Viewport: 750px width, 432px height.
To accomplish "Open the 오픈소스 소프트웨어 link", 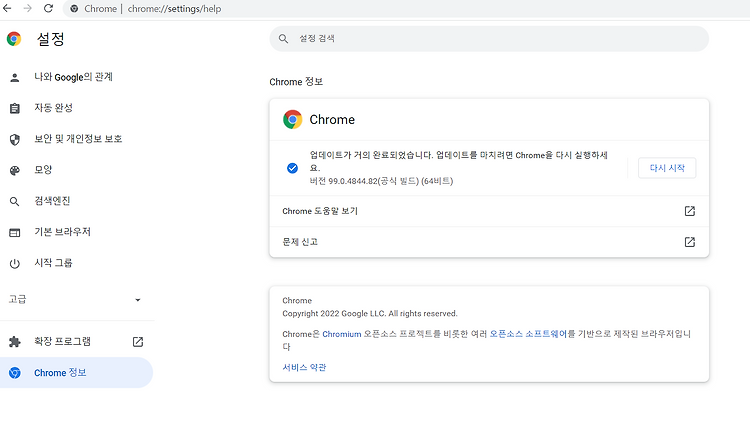I will coord(528,334).
